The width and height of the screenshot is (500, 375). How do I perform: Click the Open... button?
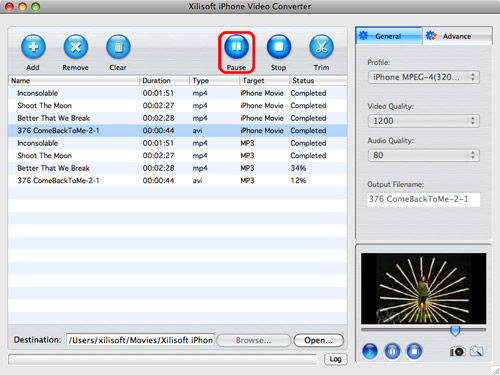point(319,340)
